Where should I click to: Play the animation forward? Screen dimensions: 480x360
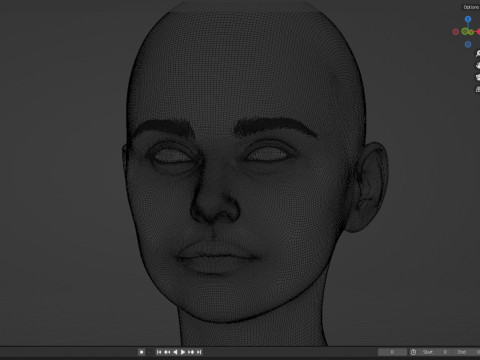tap(183, 352)
